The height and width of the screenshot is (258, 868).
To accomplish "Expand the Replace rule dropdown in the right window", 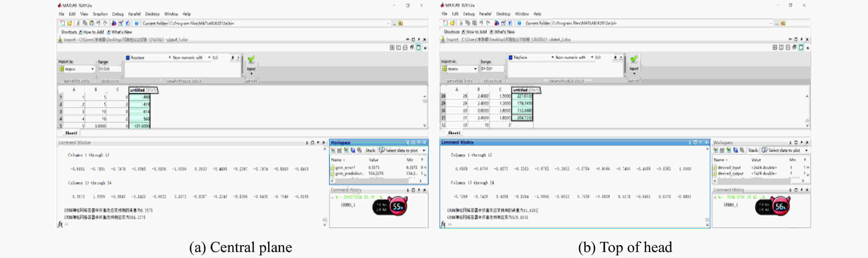I will 552,57.
